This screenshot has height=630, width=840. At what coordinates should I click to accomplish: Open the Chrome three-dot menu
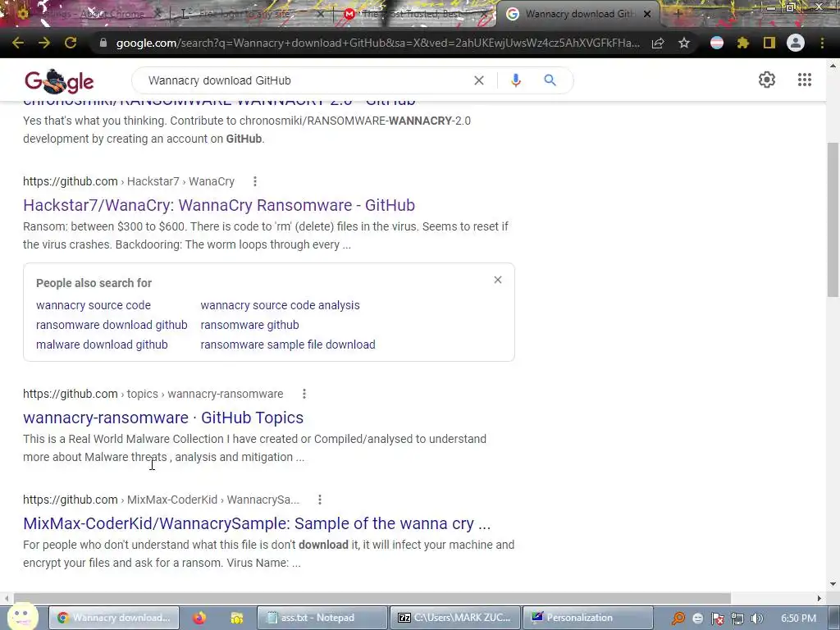click(x=822, y=43)
